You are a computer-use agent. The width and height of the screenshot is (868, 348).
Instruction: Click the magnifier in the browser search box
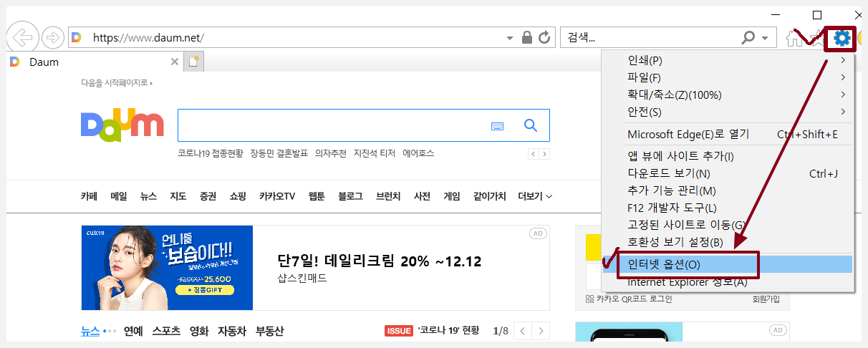[x=748, y=37]
